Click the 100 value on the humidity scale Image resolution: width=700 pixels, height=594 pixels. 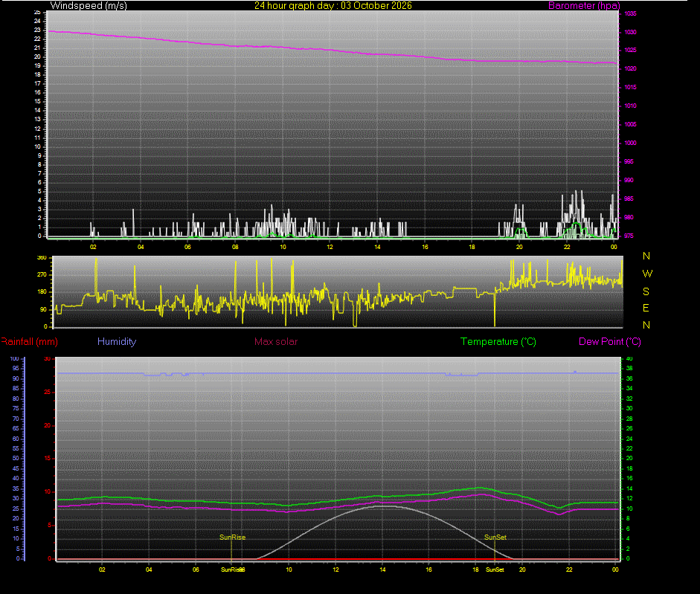click(x=15, y=359)
